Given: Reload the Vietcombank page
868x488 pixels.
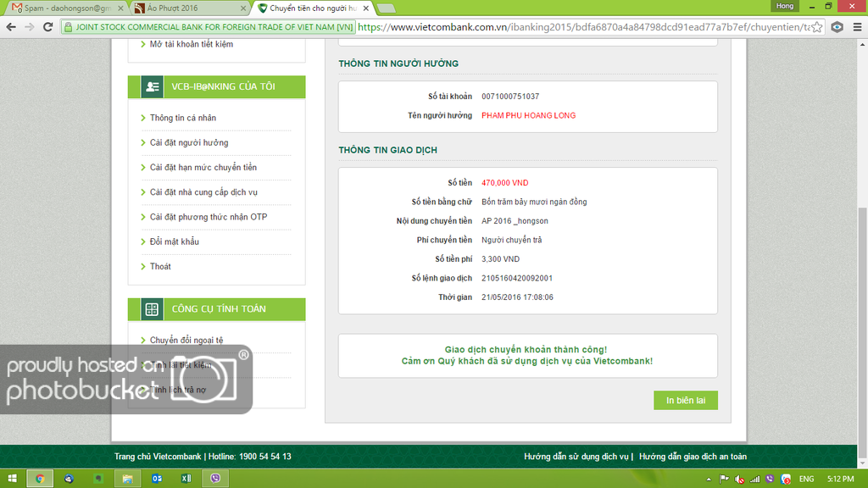Looking at the screenshot, I should pyautogui.click(x=48, y=26).
